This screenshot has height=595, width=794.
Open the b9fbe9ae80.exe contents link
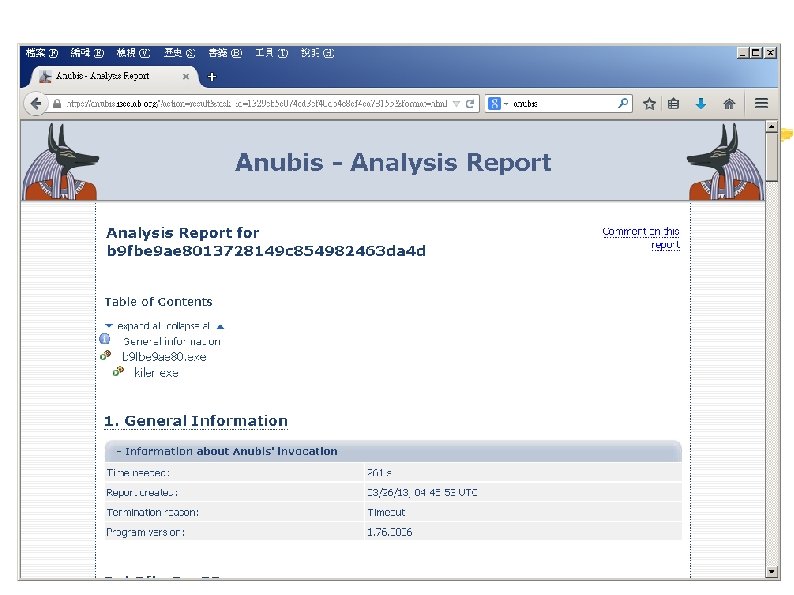(x=164, y=357)
